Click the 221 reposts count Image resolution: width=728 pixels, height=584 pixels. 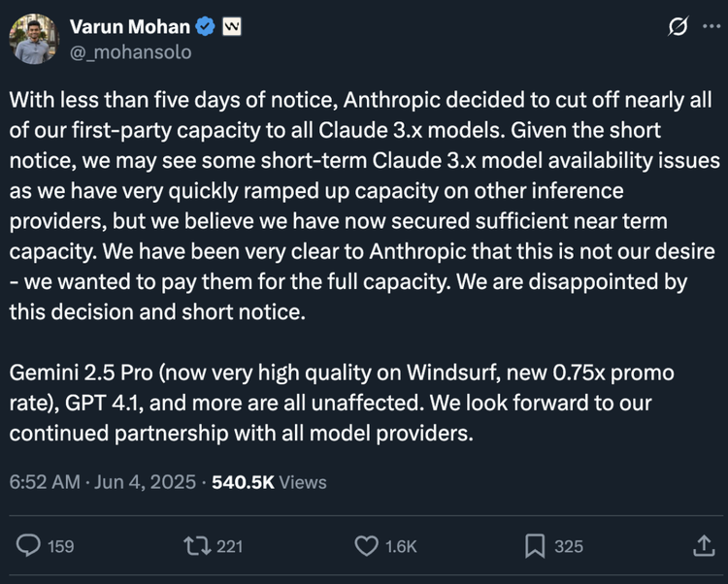pyautogui.click(x=229, y=546)
